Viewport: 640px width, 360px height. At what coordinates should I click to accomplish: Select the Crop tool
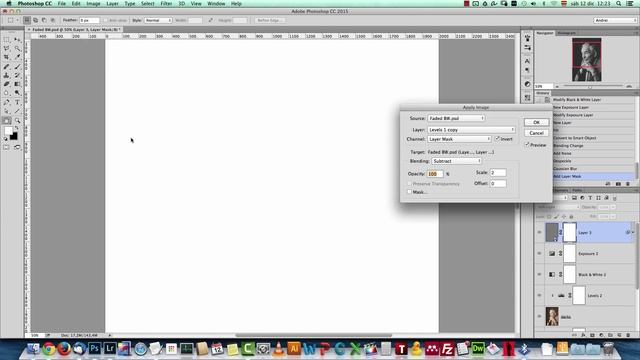7,57
